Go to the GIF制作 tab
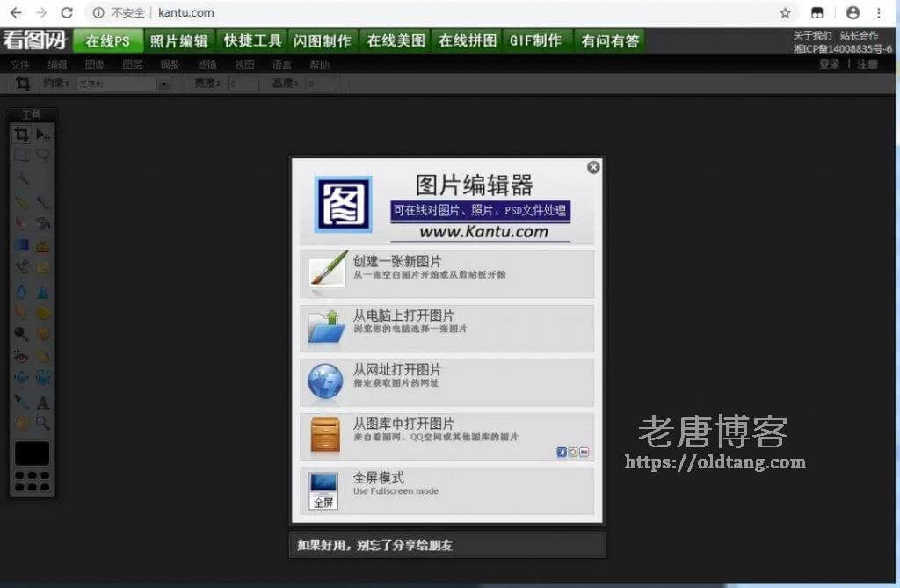Image resolution: width=900 pixels, height=588 pixels. tap(535, 40)
